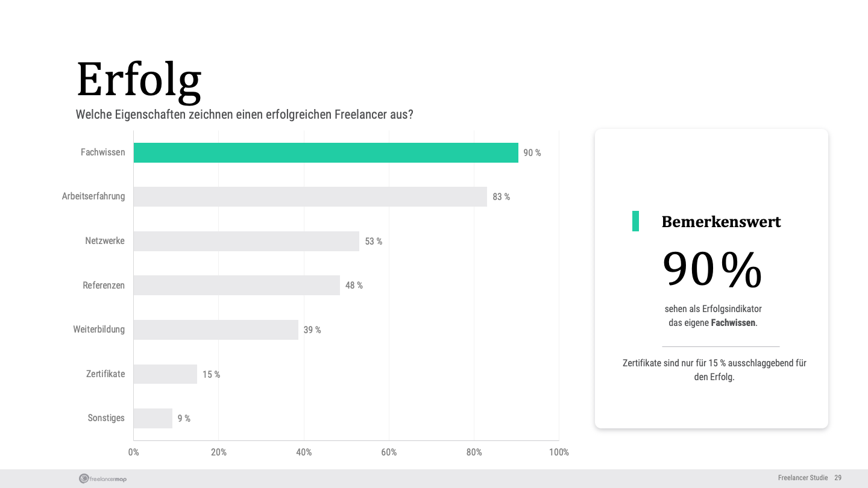
Task: Select the 60% axis tick label
Action: [389, 452]
